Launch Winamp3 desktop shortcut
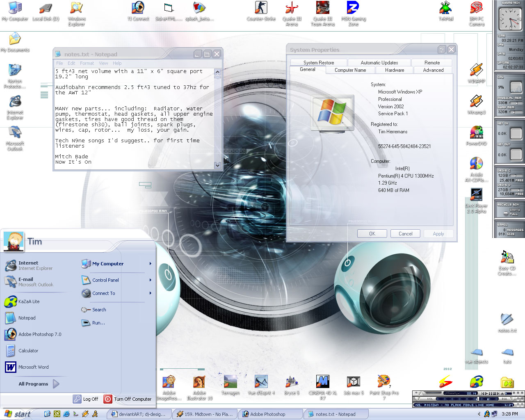 (x=476, y=105)
